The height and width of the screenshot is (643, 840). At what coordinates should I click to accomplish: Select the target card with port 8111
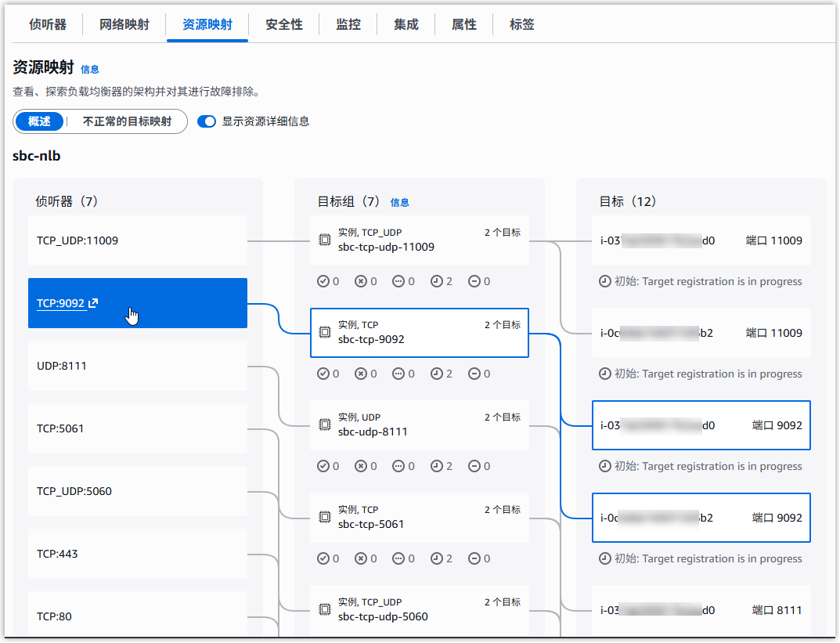(x=701, y=610)
